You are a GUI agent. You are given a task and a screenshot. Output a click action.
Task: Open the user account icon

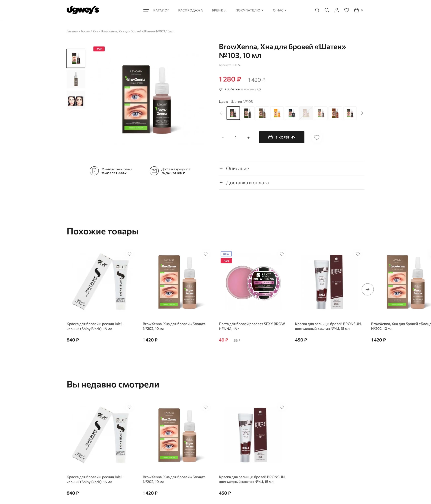click(x=337, y=10)
